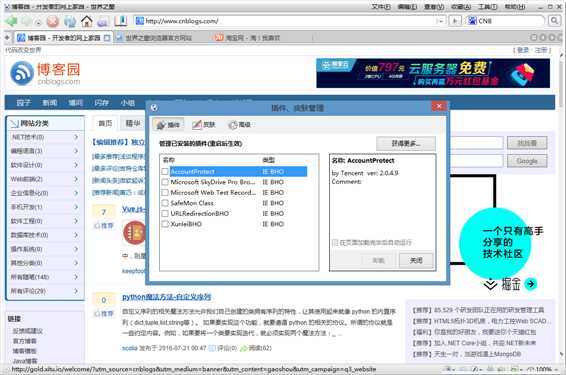The height and width of the screenshot is (375, 566).
Task: Open the 查看(V) menu
Action: tap(434, 6)
